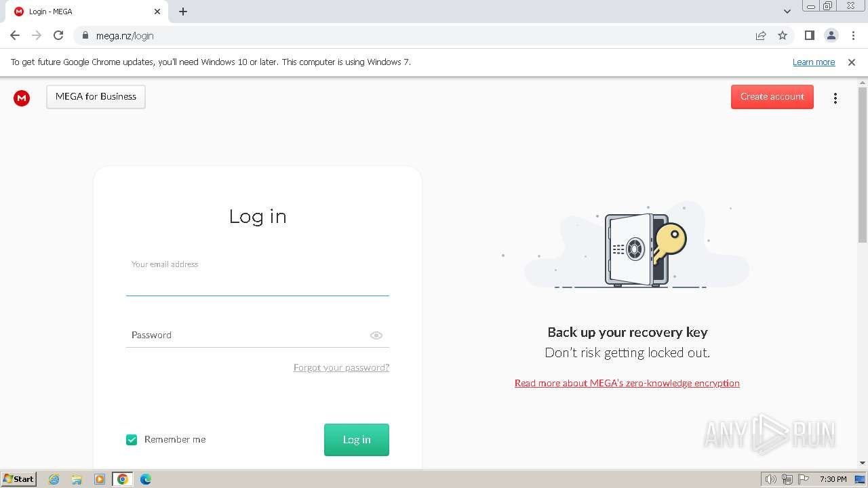Open Internet Explorer from taskbar

pyautogui.click(x=54, y=479)
